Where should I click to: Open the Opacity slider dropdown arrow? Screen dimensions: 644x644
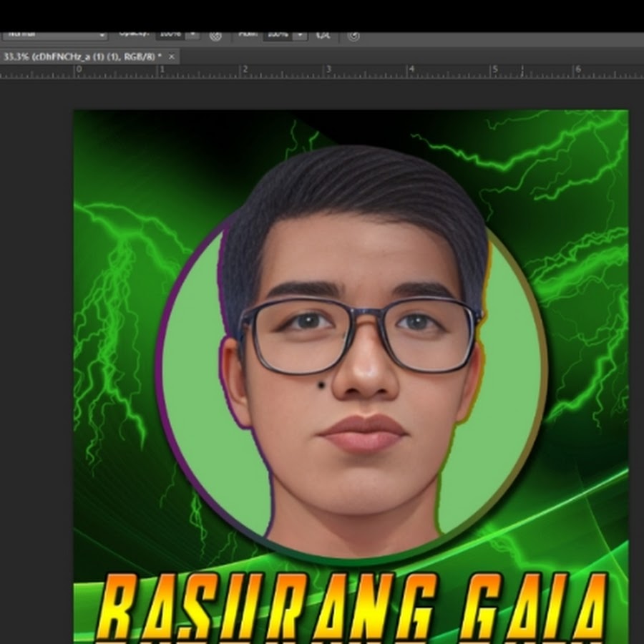pyautogui.click(x=192, y=35)
